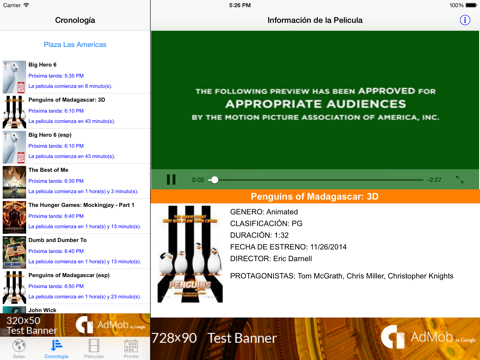Select the Big Hero 6 poster thumbnail
This screenshot has height=360, width=480.
pyautogui.click(x=14, y=77)
